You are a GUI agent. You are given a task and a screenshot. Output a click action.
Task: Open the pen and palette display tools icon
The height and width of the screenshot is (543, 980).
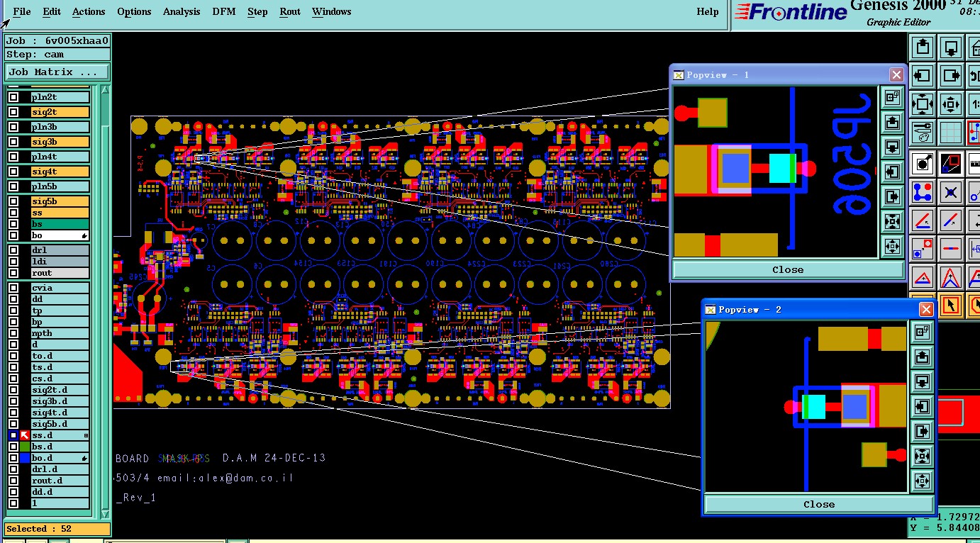click(x=923, y=131)
